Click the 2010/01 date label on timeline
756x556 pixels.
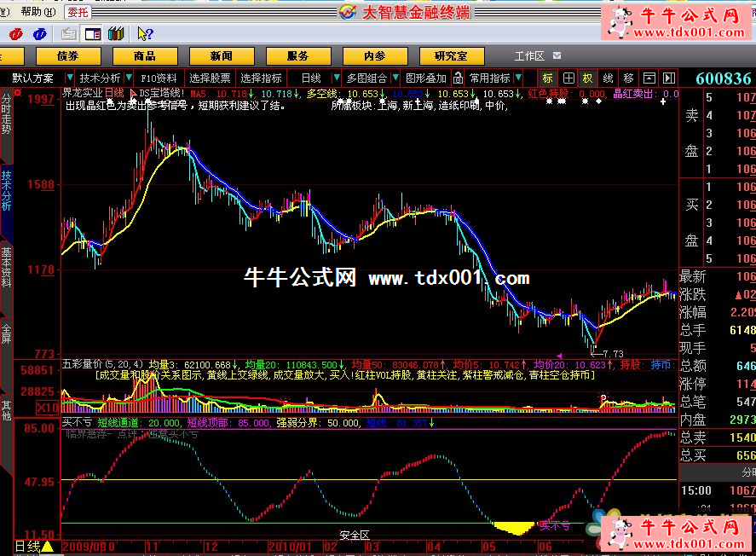pyautogui.click(x=289, y=547)
